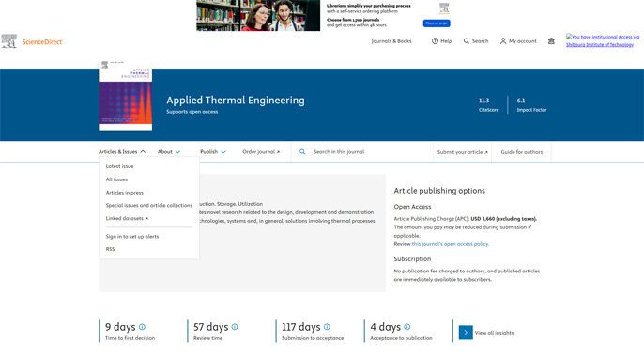The height and width of the screenshot is (358, 644).
Task: Open Guide for authors
Action: [x=522, y=152]
